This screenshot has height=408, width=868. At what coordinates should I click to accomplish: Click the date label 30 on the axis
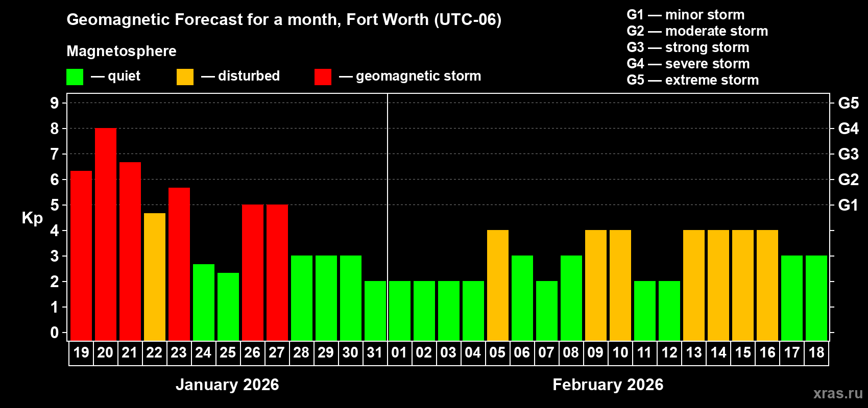coord(350,352)
